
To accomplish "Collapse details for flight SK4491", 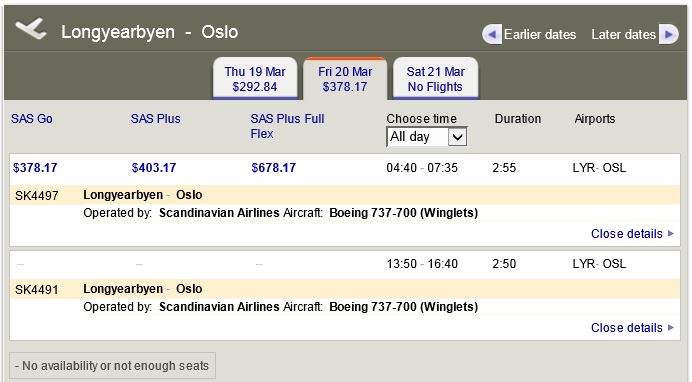I will pyautogui.click(x=627, y=327).
